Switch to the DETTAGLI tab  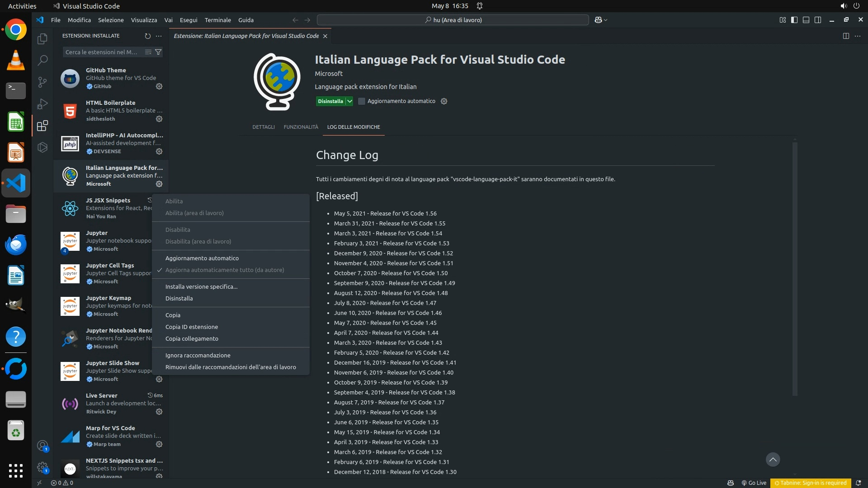tap(263, 127)
